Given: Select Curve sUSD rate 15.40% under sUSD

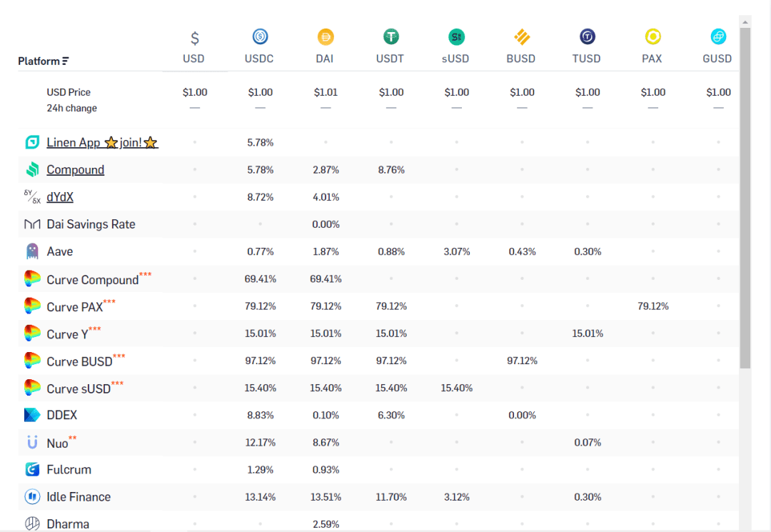Looking at the screenshot, I should pos(456,388).
